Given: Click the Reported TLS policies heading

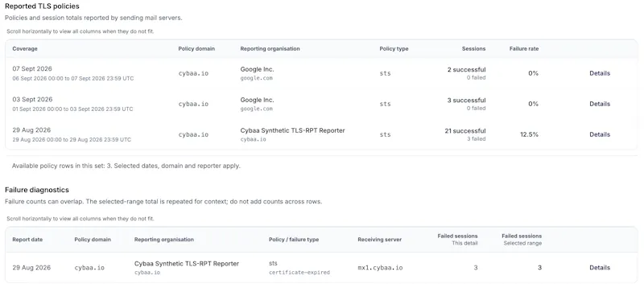Looking at the screenshot, I should [42, 6].
